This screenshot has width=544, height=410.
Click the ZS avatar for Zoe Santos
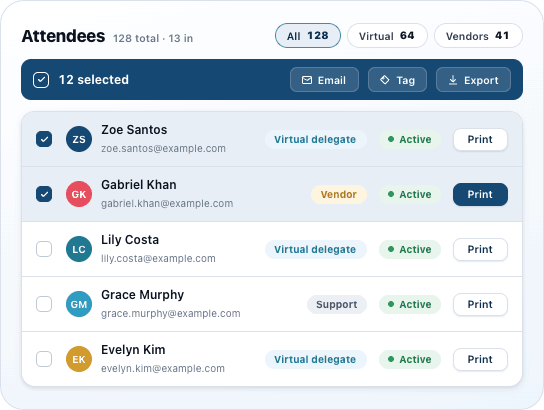coord(79,139)
